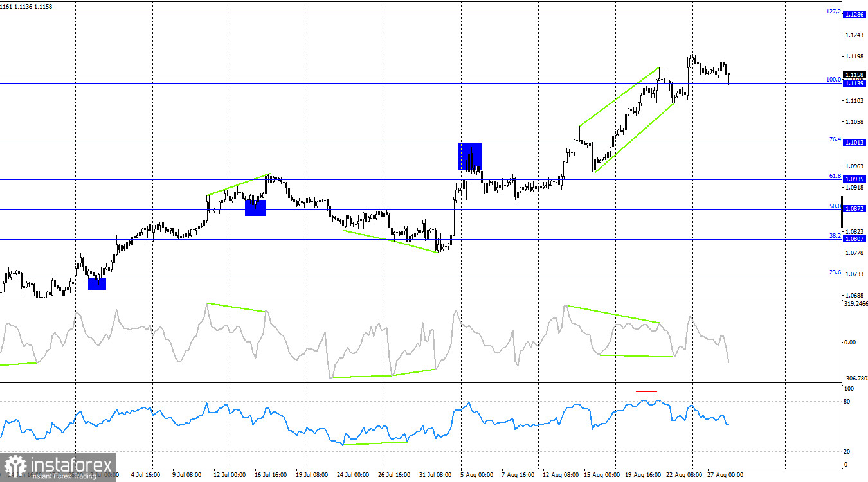The image size is (868, 482).
Task: Click the 50.0 Fibonacci level label
Action: tap(835, 206)
